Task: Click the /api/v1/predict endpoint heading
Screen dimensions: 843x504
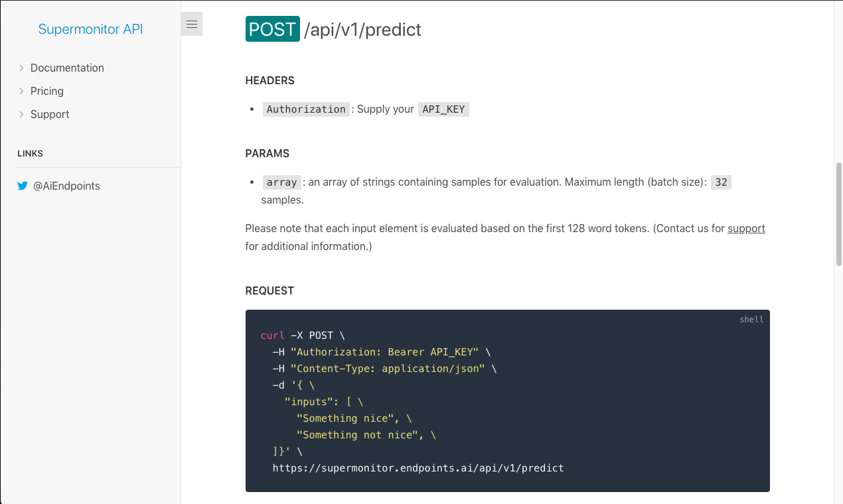Action: 362,30
